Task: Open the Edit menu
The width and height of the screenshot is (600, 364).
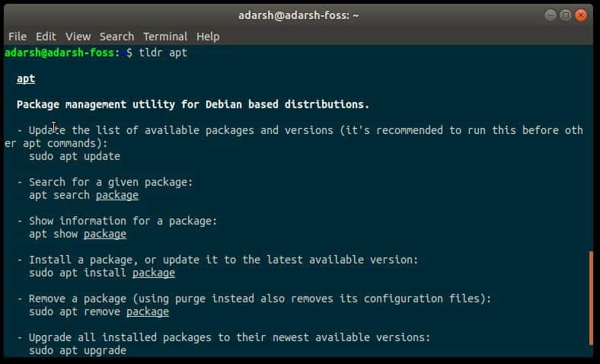Action: (x=46, y=36)
